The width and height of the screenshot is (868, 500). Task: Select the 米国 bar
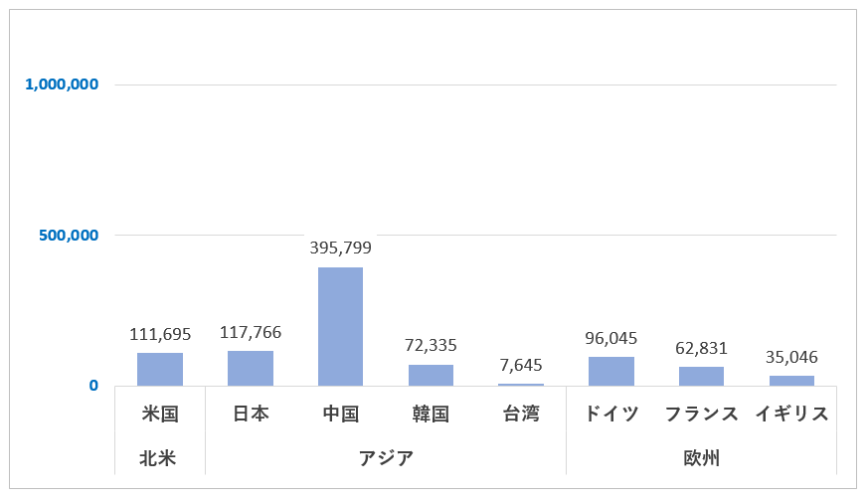coord(160,369)
